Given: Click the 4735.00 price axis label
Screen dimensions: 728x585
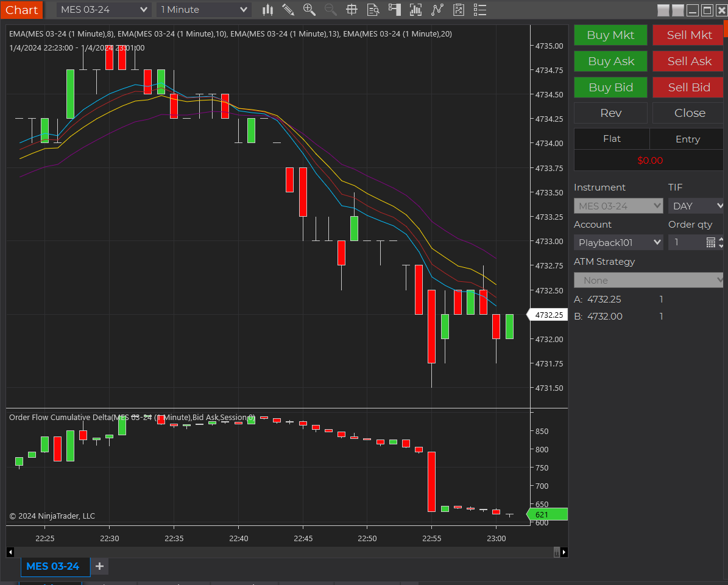Looking at the screenshot, I should click(x=549, y=46).
